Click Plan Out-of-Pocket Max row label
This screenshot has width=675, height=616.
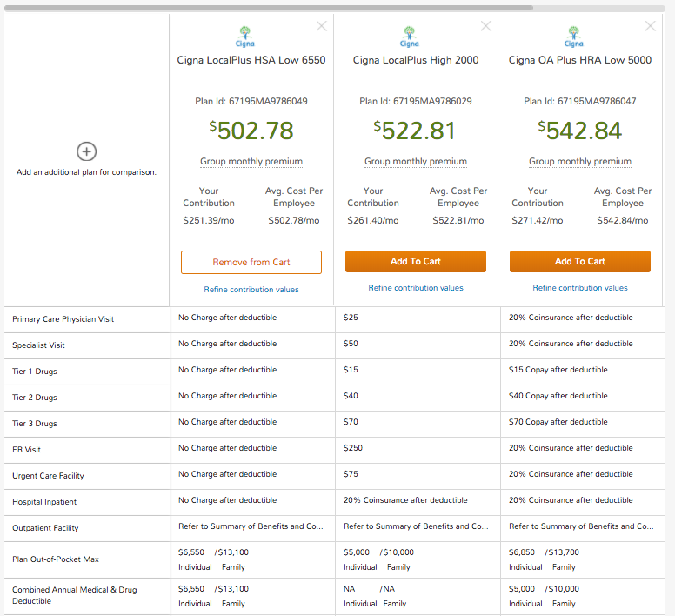pos(56,559)
